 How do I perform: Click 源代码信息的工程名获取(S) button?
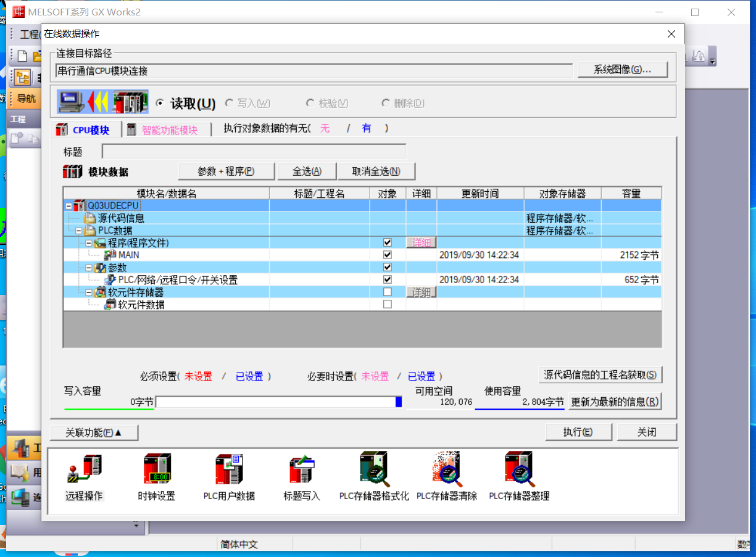coord(600,374)
